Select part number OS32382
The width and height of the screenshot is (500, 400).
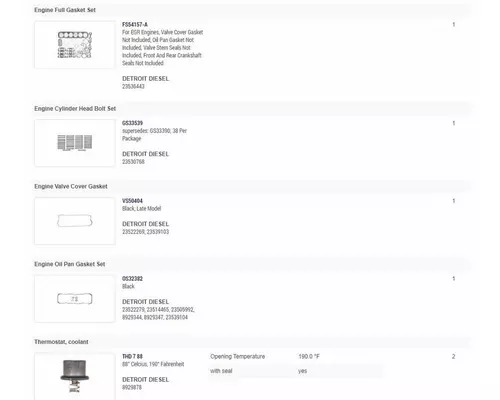(x=132, y=279)
